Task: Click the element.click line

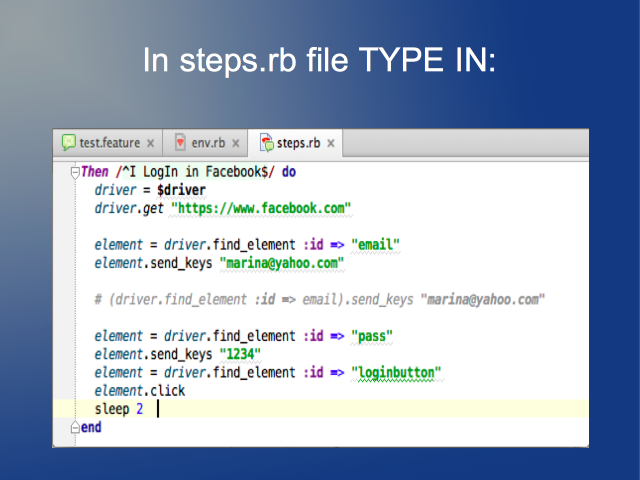Action: [x=140, y=391]
